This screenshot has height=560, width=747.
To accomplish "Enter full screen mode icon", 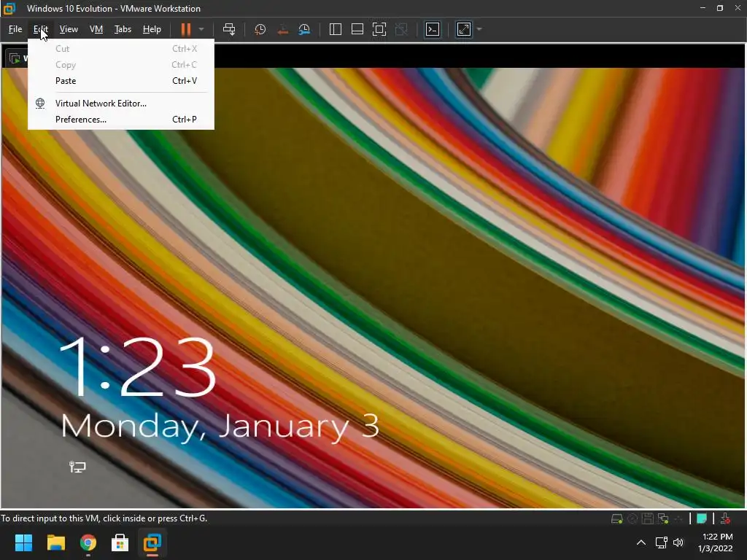I will [379, 29].
